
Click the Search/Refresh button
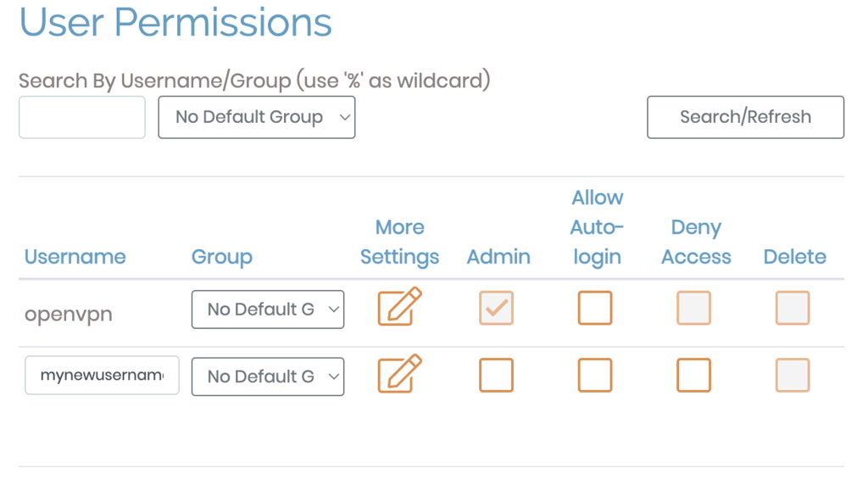tap(745, 117)
